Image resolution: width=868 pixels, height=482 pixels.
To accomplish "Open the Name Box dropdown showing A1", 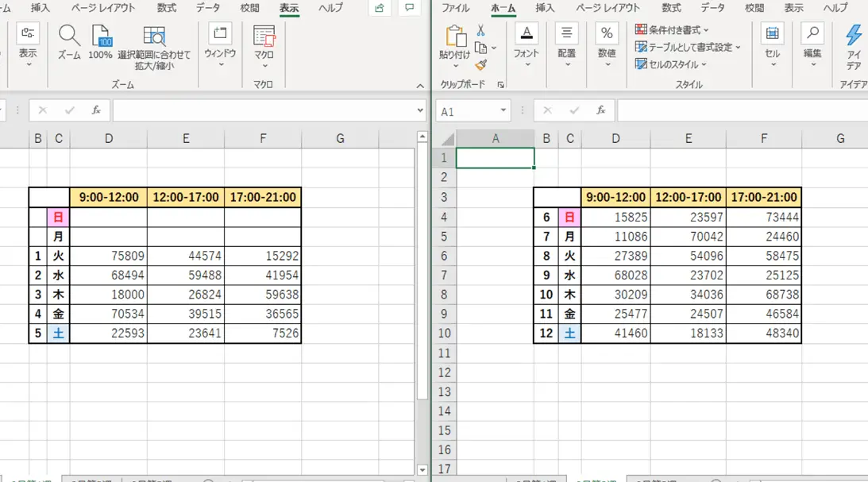I will click(x=503, y=111).
